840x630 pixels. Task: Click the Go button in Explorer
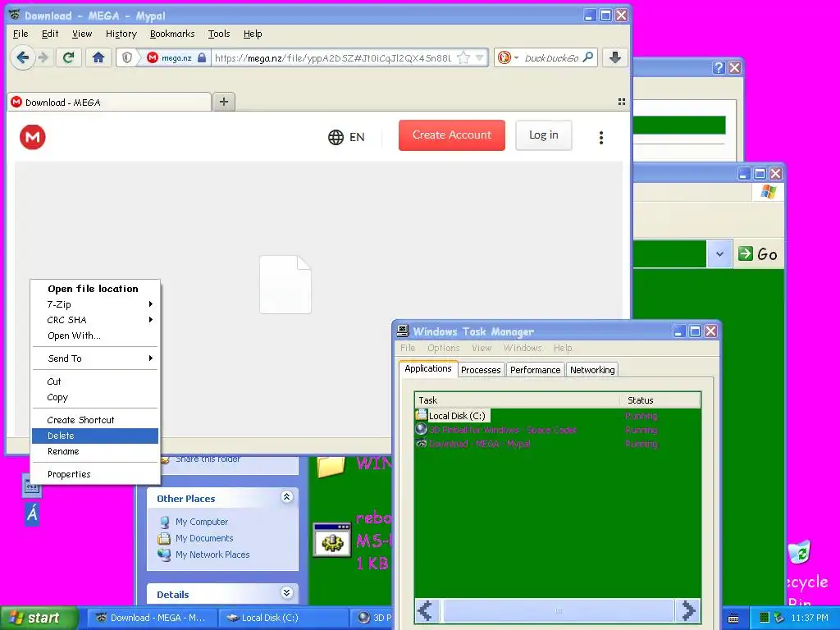758,254
